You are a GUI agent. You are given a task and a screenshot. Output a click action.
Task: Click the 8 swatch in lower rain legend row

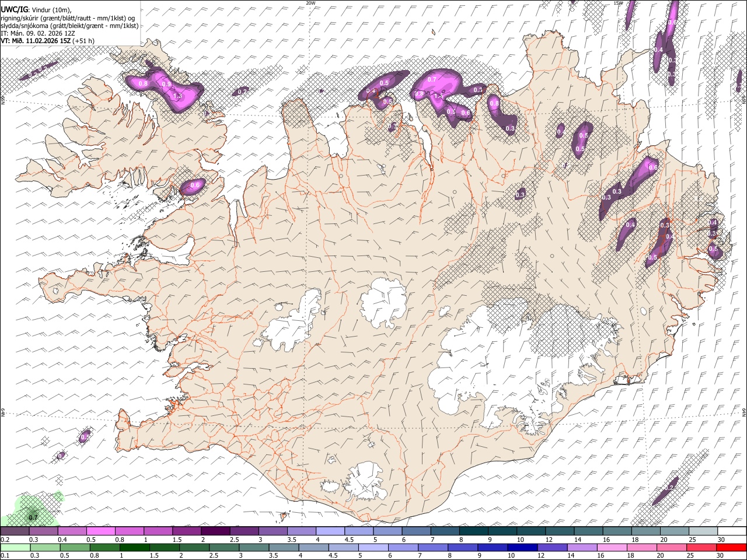(x=463, y=547)
